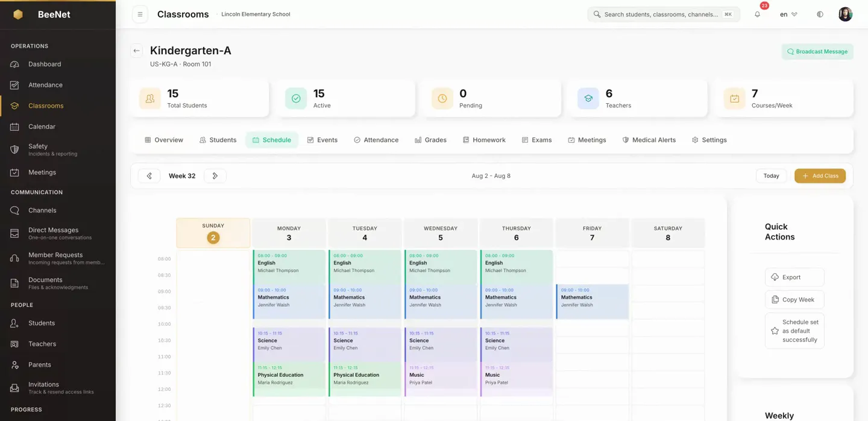Click the Aug 2 - Aug 8 date range
Viewport: 868px width, 421px height.
pyautogui.click(x=491, y=176)
